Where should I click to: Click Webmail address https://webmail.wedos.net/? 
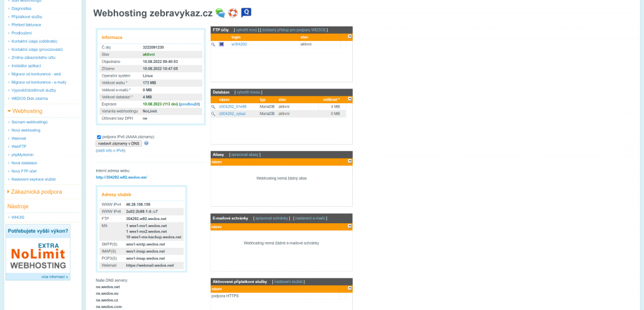click(150, 265)
